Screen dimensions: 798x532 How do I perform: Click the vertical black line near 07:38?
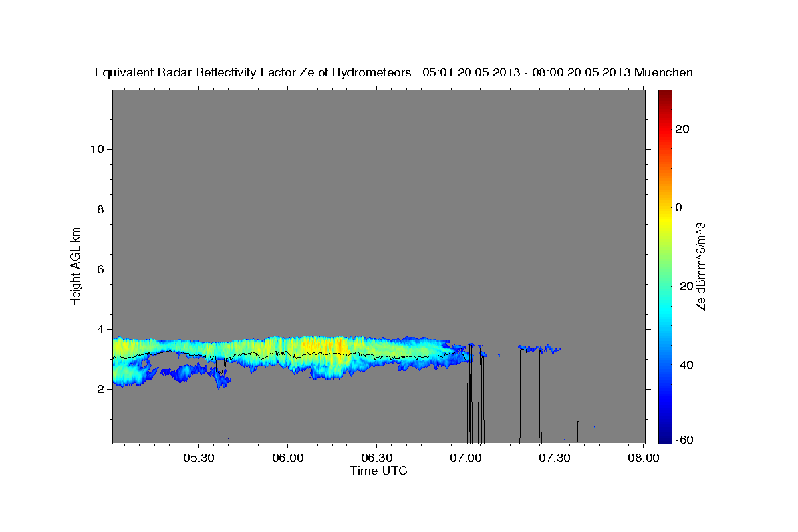(578, 432)
